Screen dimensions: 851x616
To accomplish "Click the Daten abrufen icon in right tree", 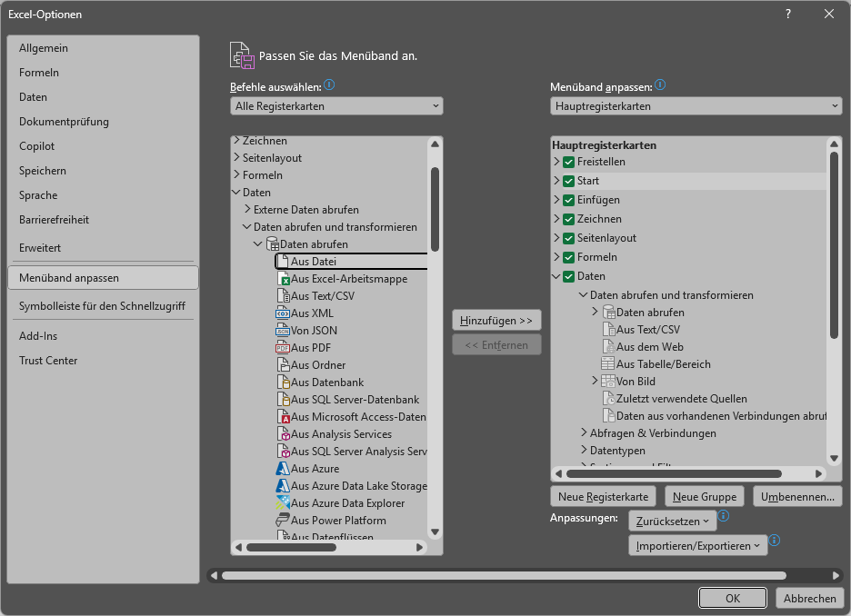I will pyautogui.click(x=609, y=313).
